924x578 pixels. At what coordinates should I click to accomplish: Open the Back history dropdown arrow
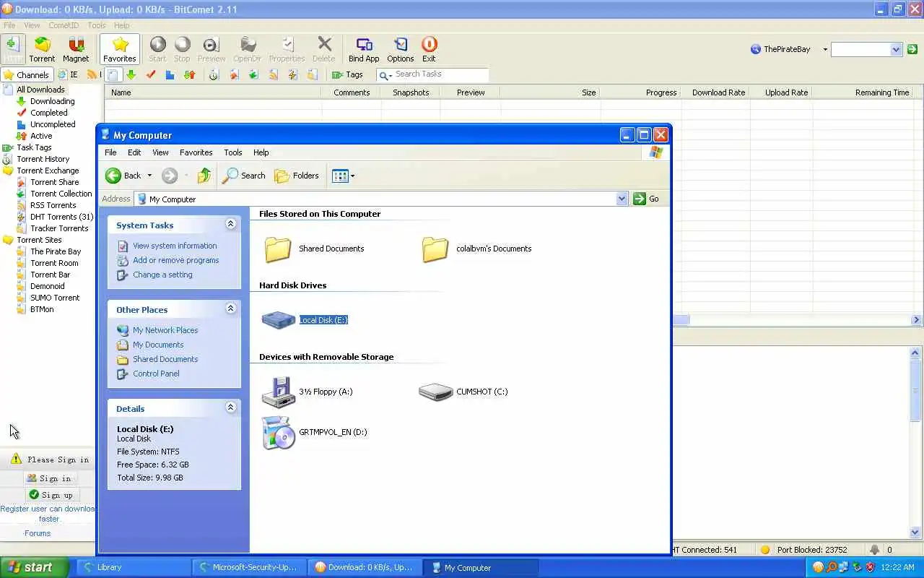point(149,176)
